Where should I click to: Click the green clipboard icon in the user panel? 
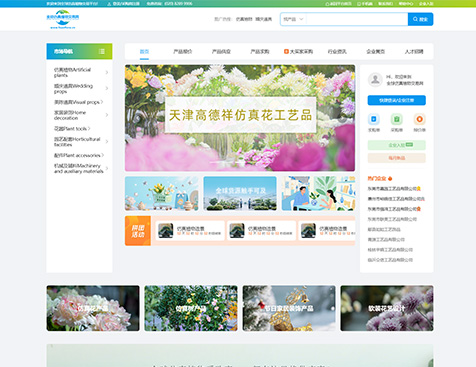(396, 119)
